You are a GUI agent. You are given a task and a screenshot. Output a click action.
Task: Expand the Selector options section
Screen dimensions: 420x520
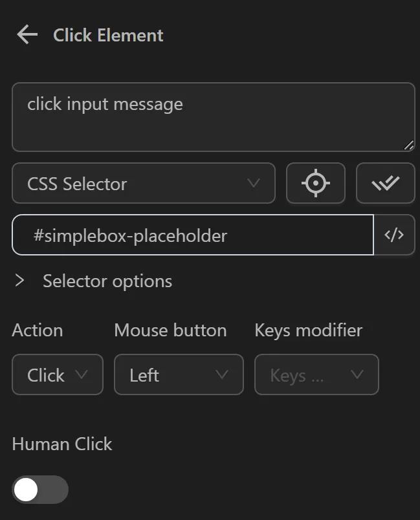point(106,281)
